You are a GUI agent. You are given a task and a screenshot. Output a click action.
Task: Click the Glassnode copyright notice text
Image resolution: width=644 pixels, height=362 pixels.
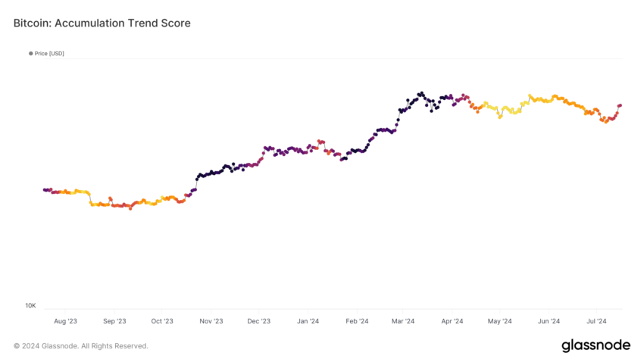pos(81,346)
